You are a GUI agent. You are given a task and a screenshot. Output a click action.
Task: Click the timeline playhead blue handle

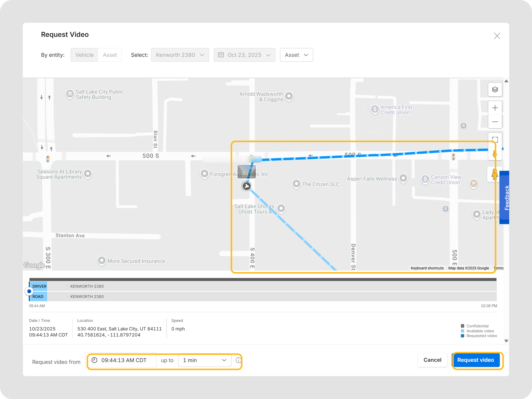pyautogui.click(x=29, y=291)
